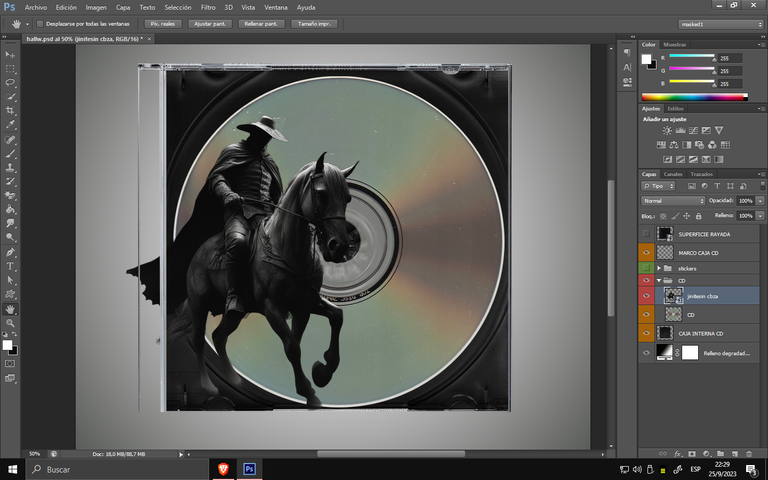Add a Curves adjustment
Screen dimensions: 768x480
(x=693, y=130)
